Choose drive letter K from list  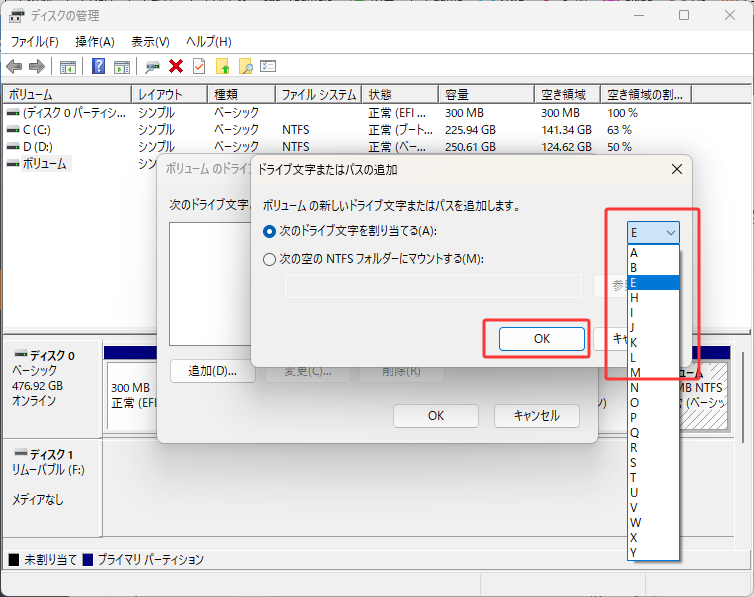click(x=653, y=343)
